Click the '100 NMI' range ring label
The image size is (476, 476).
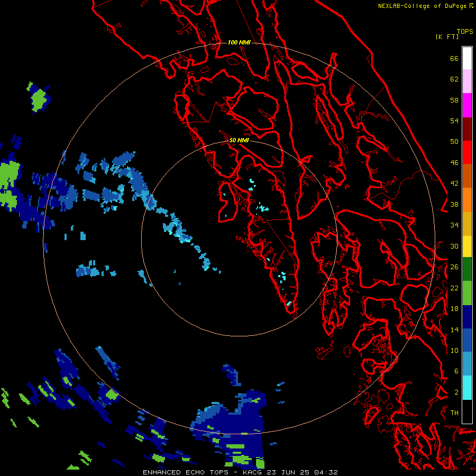239,42
